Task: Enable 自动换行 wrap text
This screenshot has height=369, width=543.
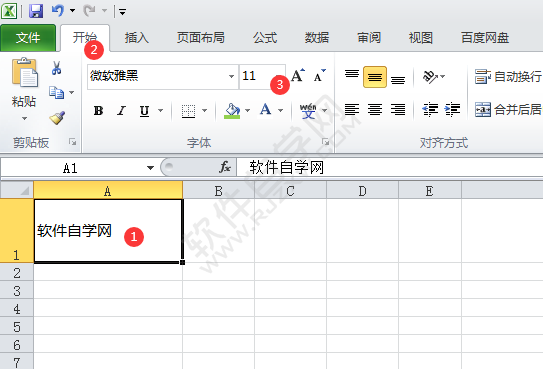Action: pyautogui.click(x=508, y=76)
